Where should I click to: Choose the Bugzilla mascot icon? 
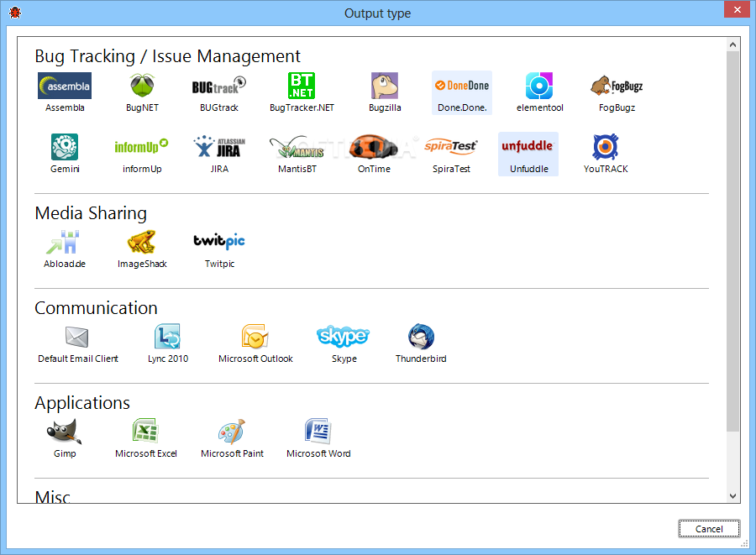tap(385, 86)
